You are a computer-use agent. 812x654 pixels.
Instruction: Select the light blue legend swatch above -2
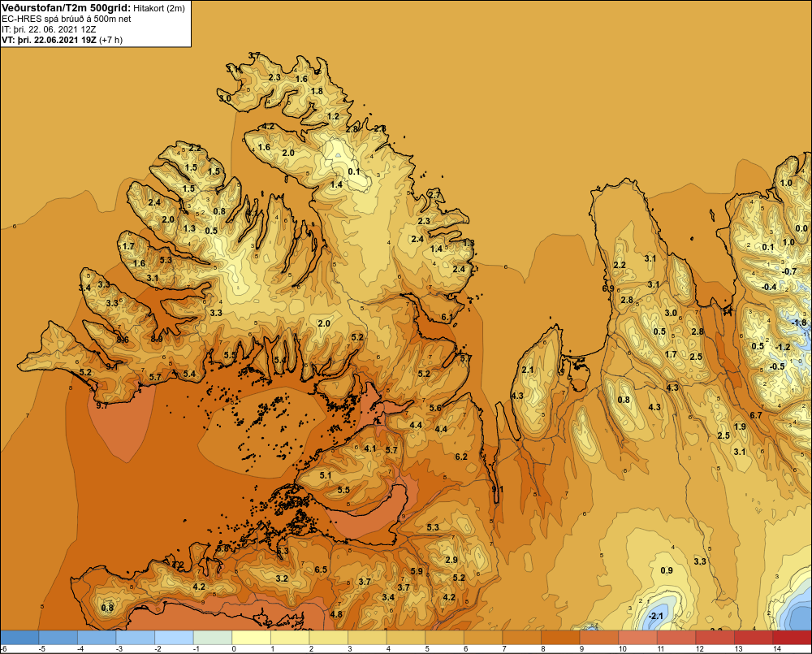point(174,637)
